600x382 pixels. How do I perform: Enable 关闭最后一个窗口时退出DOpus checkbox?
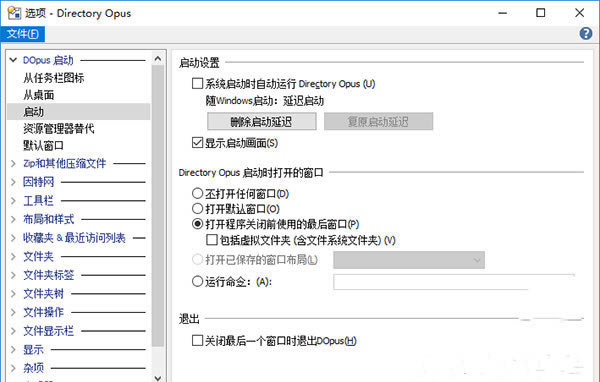(197, 340)
